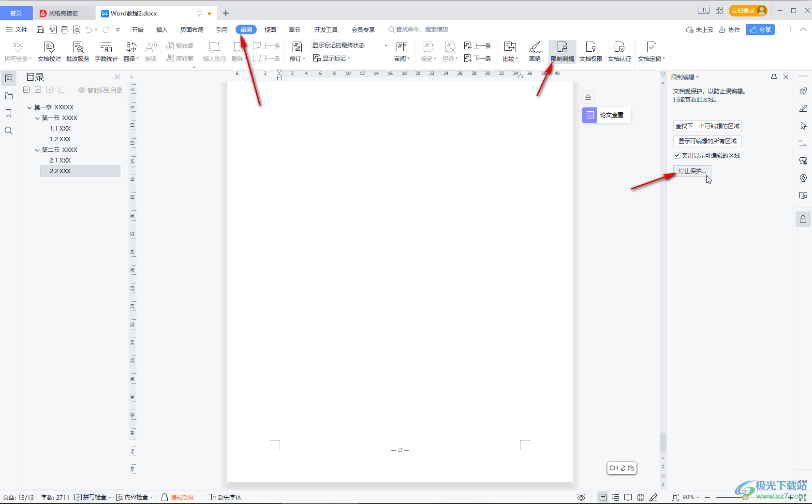The height and width of the screenshot is (504, 812).
Task: Click the zoom slider in status bar
Action: click(745, 497)
